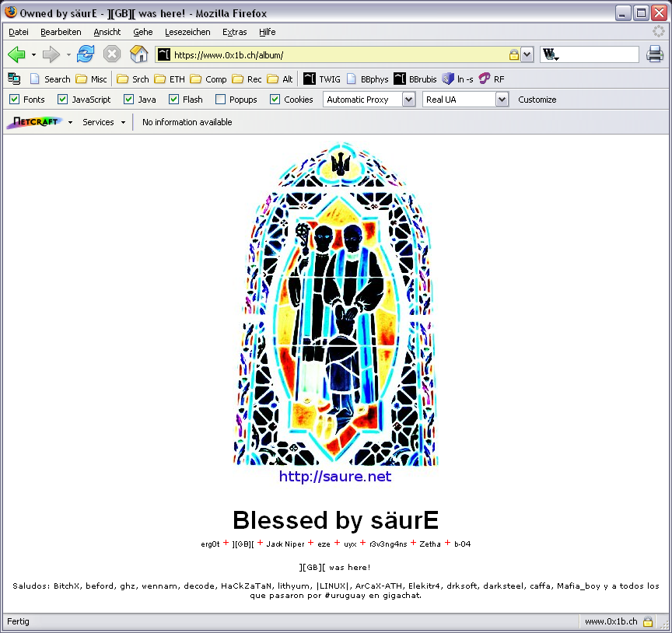The image size is (672, 633).
Task: Click the grey Forward arrow button
Action: [51, 54]
